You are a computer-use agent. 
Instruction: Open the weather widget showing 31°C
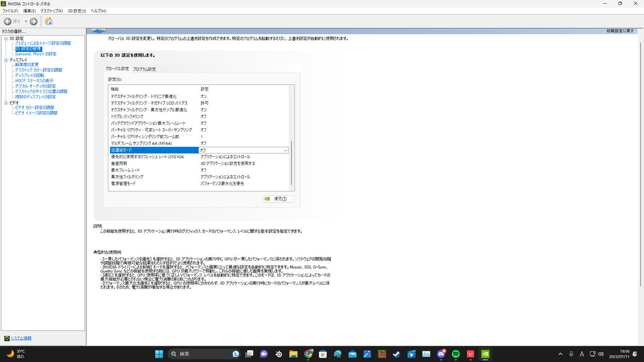click(15, 354)
